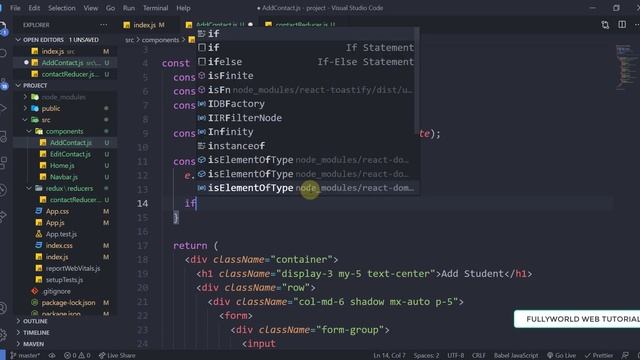The height and width of the screenshot is (360, 640).
Task: Choose 'ifelse' If-Else Statement suggestion
Action: click(306, 62)
